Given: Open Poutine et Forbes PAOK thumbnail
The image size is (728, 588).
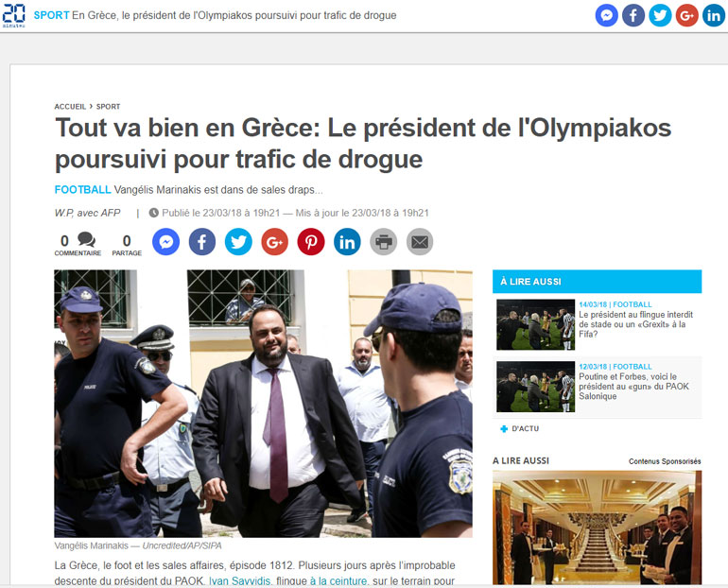Looking at the screenshot, I should (x=535, y=387).
